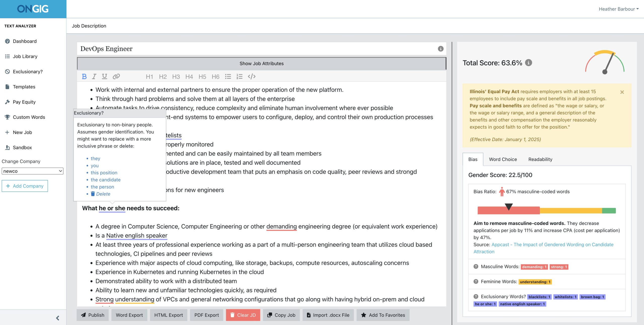This screenshot has width=644, height=325.
Task: Switch to the Bias tab
Action: point(473,159)
